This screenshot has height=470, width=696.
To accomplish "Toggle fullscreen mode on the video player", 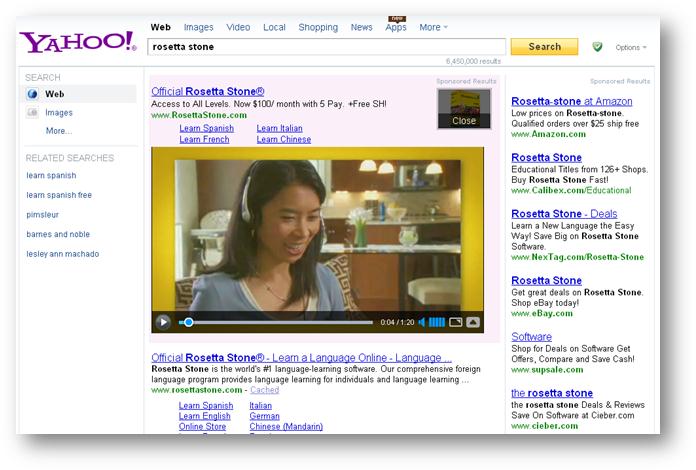I will tap(455, 322).
